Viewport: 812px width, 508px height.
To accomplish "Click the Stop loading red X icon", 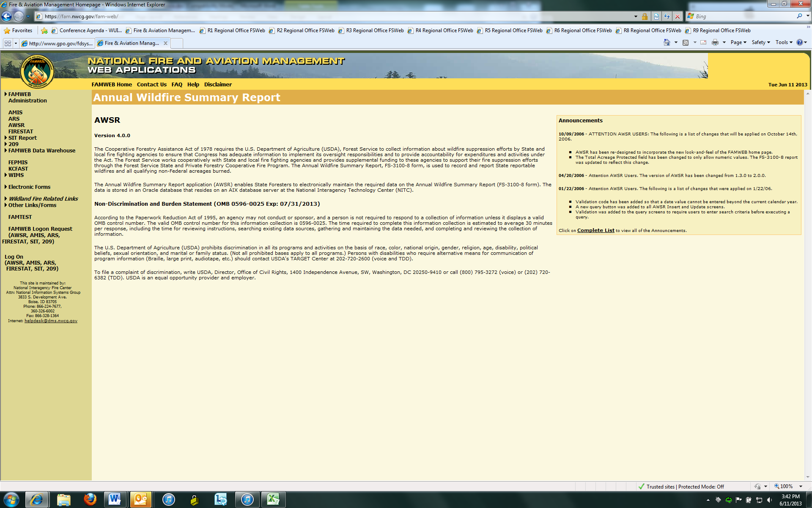I will (678, 16).
